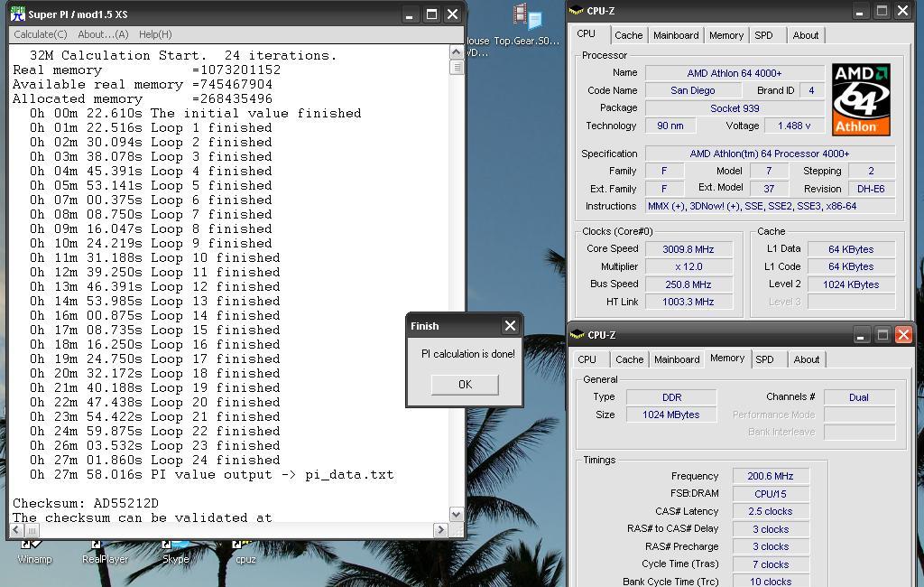
Task: Click the Core Speed value 3009.8 MHz
Action: coord(688,249)
